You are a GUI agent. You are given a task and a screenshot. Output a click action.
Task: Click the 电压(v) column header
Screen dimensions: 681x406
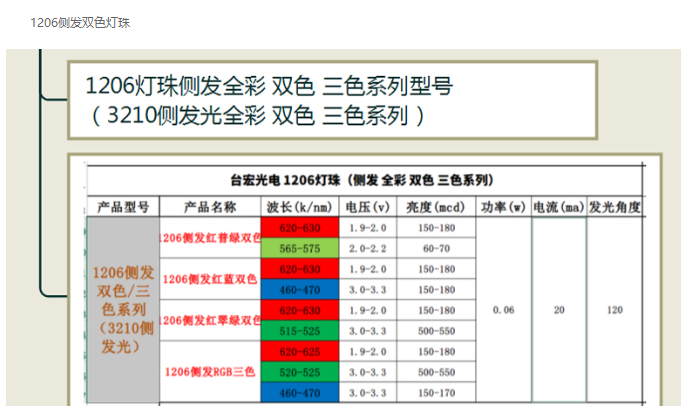[x=367, y=207]
